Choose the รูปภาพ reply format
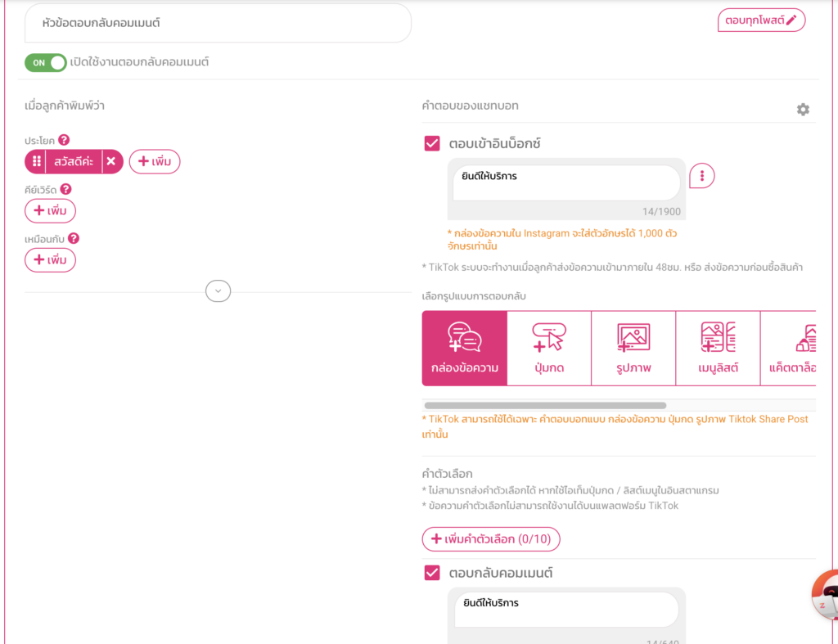Image resolution: width=838 pixels, height=644 pixels. tap(633, 348)
